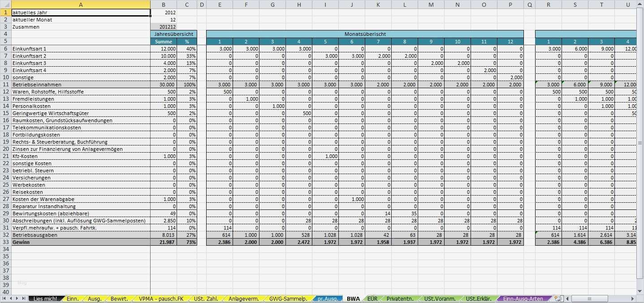Click the last-sheet navigation arrow
The width and height of the screenshot is (644, 303).
[24, 298]
